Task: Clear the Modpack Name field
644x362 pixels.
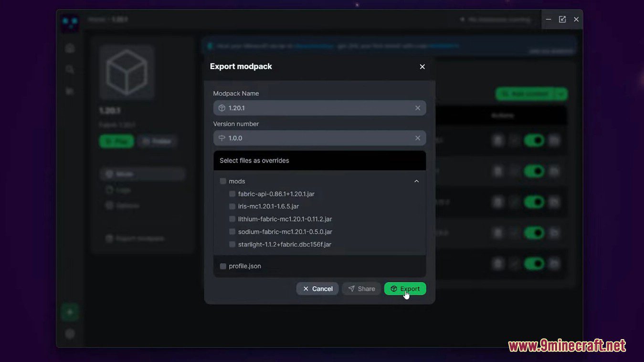Action: point(418,108)
